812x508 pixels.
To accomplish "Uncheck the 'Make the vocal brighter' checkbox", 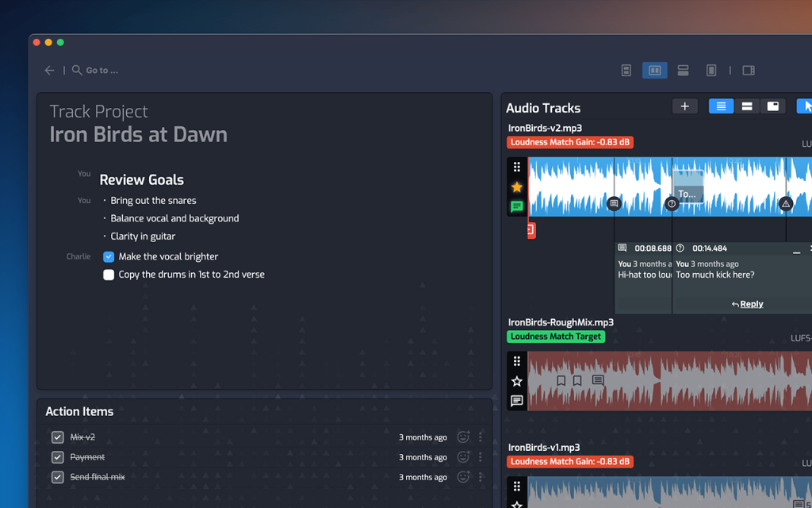I will pos(109,257).
